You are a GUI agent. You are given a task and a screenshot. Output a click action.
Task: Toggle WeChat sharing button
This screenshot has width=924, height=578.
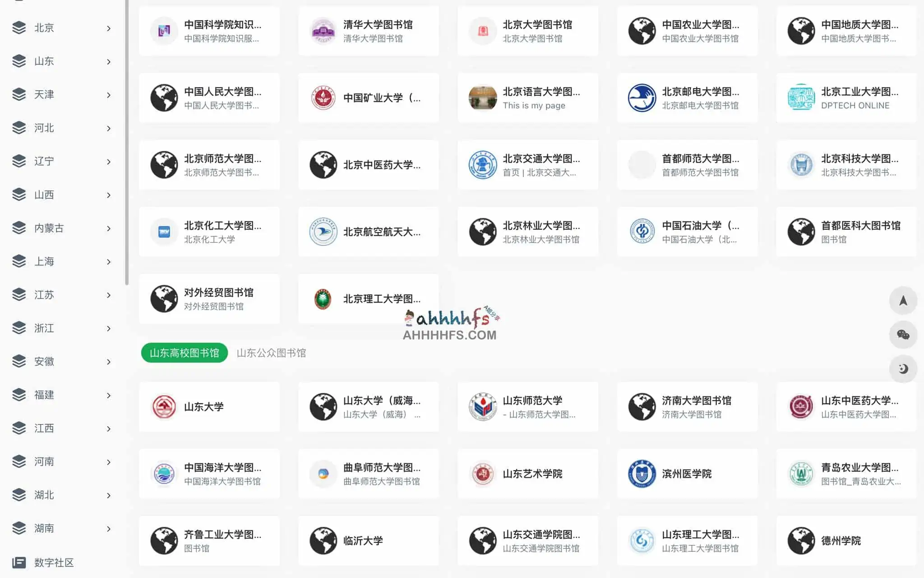click(x=903, y=335)
